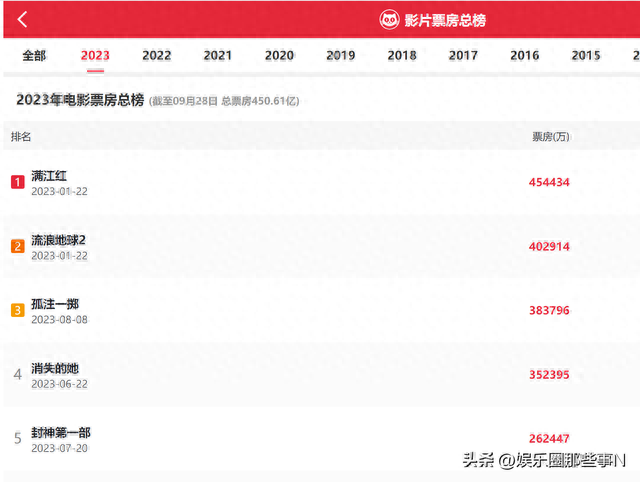Switch to the 2016 year tab
640x482 pixels.
click(x=524, y=56)
